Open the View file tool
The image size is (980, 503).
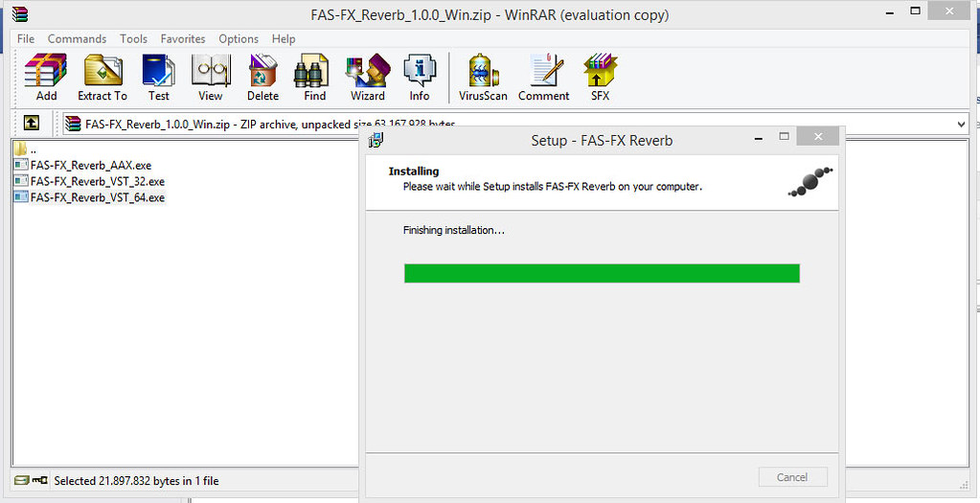point(211,77)
